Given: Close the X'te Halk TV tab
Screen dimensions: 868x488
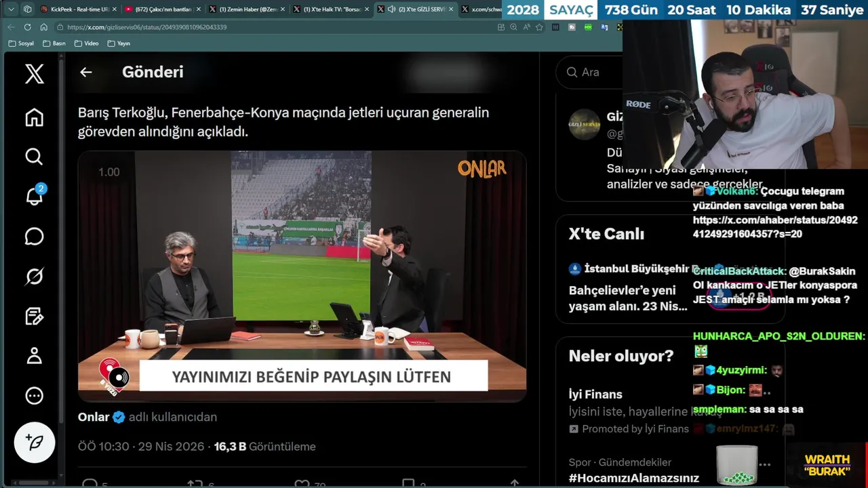Looking at the screenshot, I should 366,9.
